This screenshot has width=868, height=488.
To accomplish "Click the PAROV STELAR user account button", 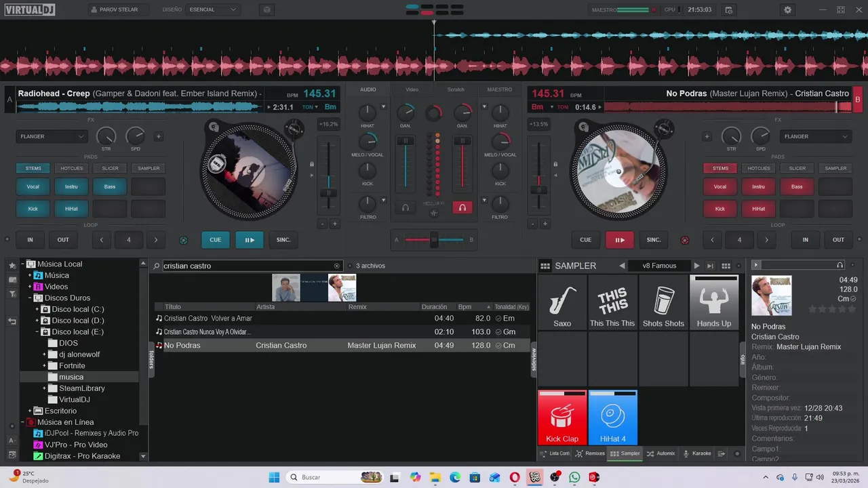I will (x=117, y=9).
